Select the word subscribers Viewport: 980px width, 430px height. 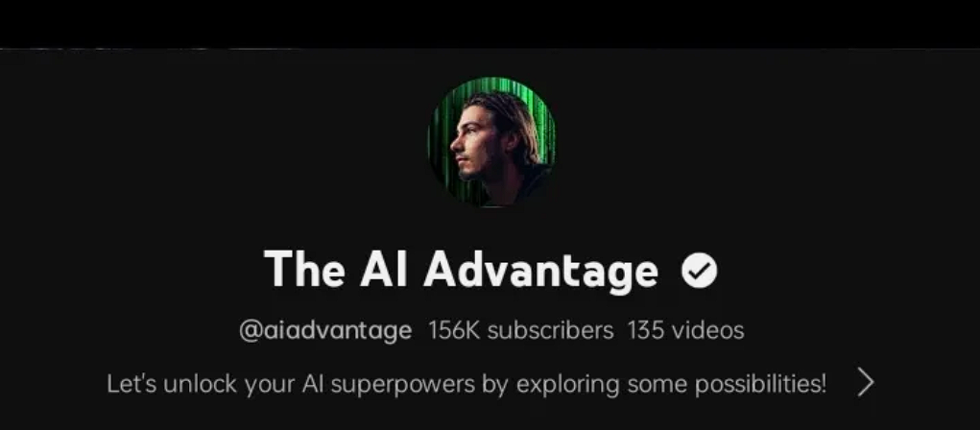click(550, 330)
